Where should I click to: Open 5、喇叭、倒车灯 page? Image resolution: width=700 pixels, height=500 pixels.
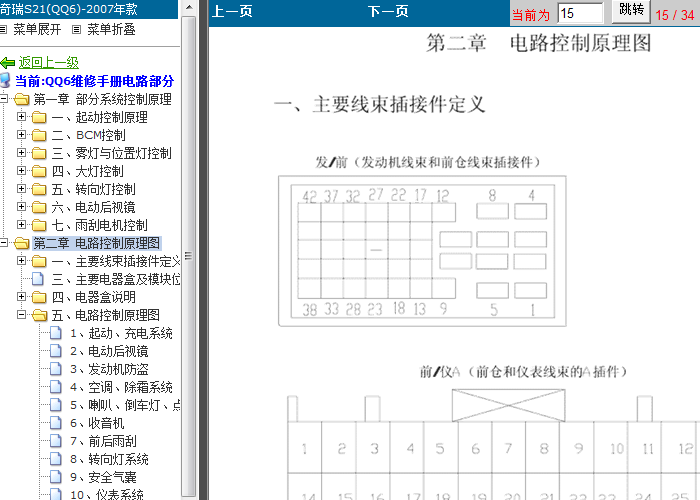[x=125, y=405]
